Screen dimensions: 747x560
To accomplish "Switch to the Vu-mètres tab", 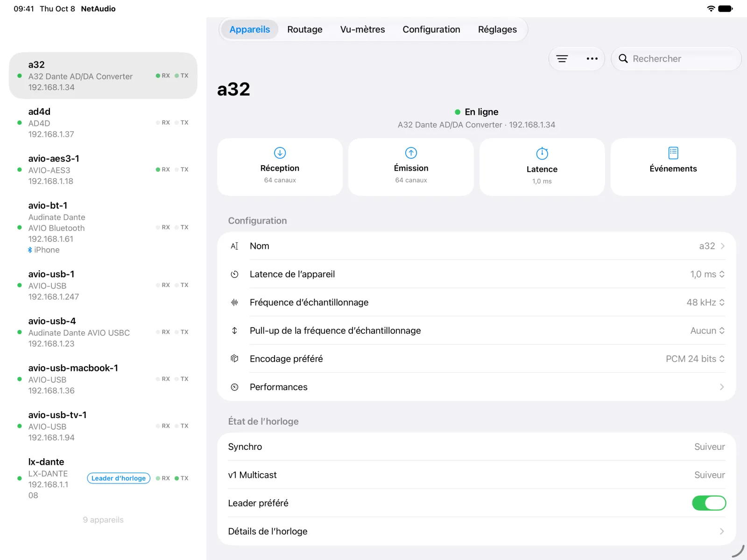I will (x=363, y=29).
